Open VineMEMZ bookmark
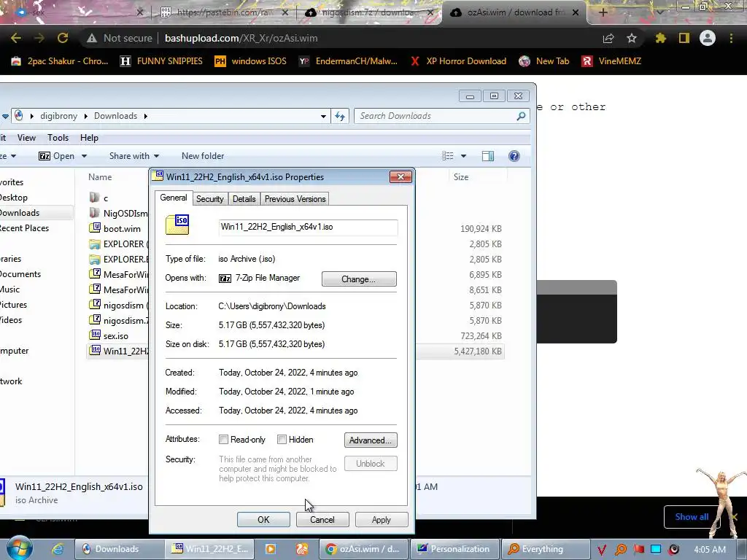 pos(611,61)
